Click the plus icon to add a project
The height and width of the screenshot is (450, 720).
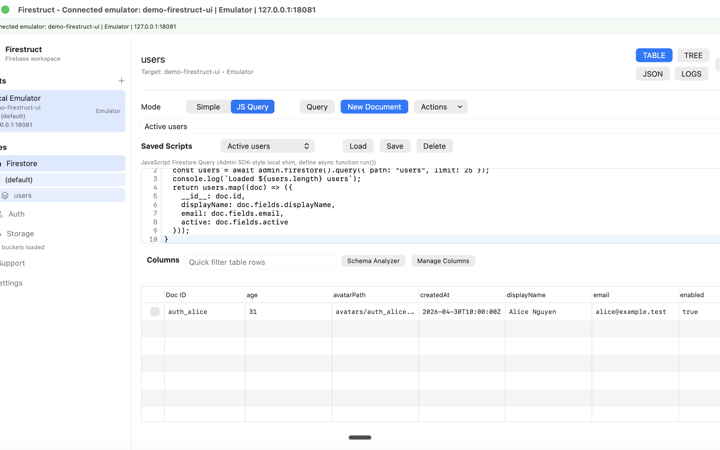coord(121,81)
